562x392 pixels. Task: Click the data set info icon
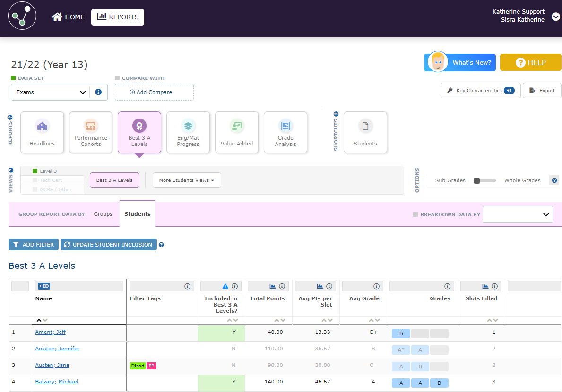pos(98,92)
